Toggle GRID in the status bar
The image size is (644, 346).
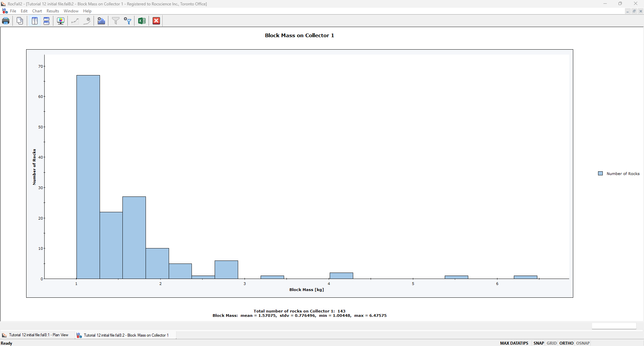tap(551, 343)
